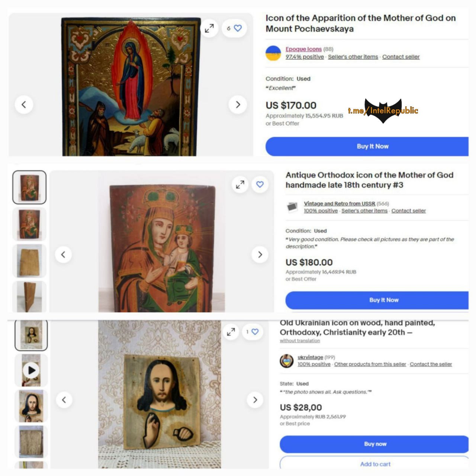Favorite the 18th century Mother of God icon
476x476 pixels.
[x=260, y=184]
